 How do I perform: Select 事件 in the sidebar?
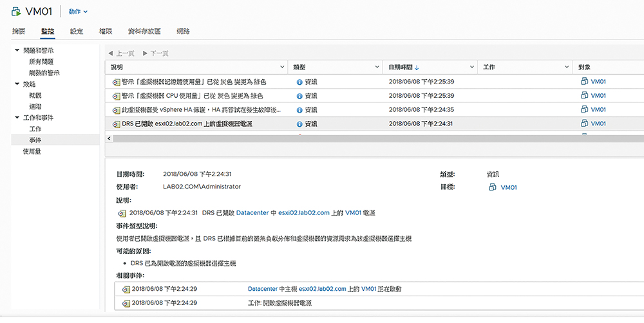35,140
